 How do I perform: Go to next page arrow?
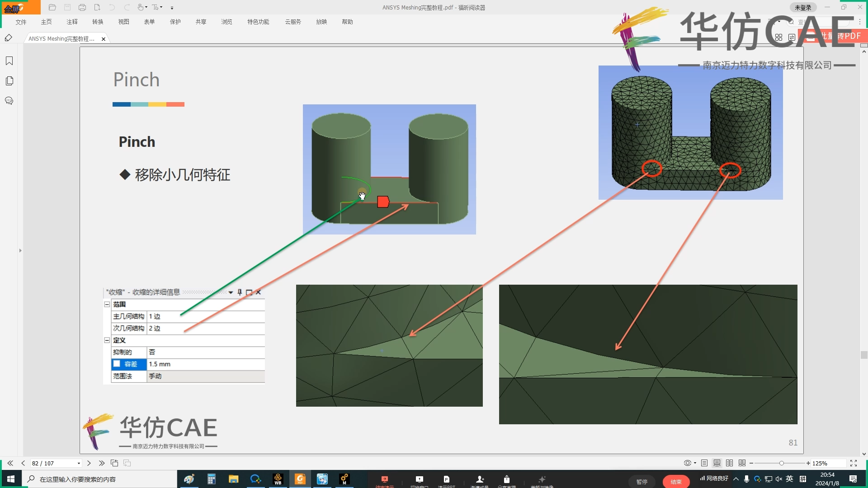[x=89, y=463]
